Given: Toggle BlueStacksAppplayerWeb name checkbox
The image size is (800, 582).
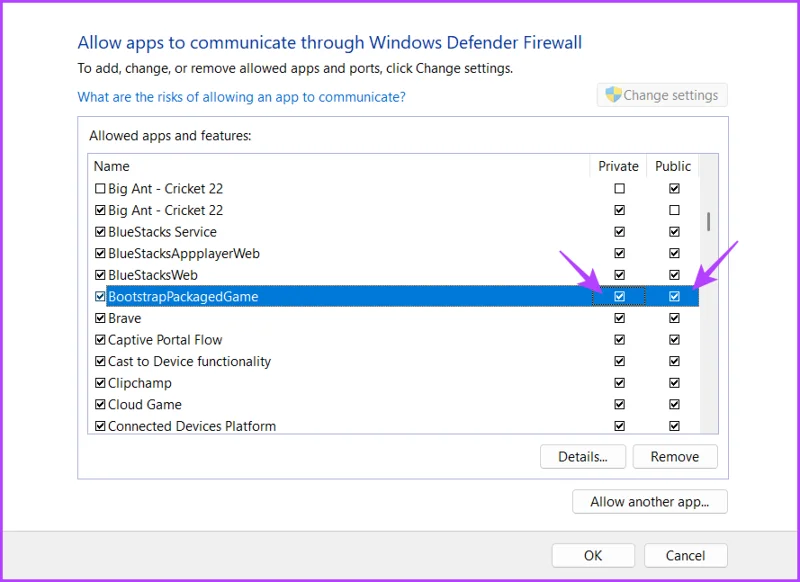Looking at the screenshot, I should point(100,254).
